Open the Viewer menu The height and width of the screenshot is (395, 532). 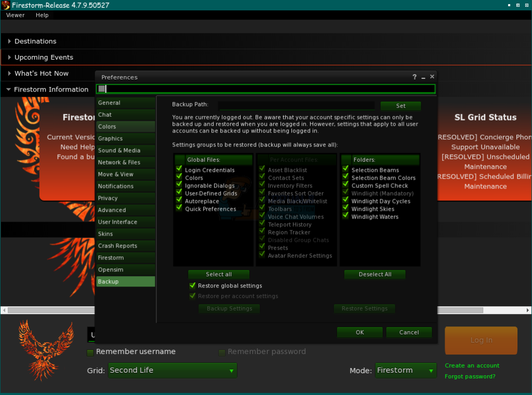(x=15, y=15)
